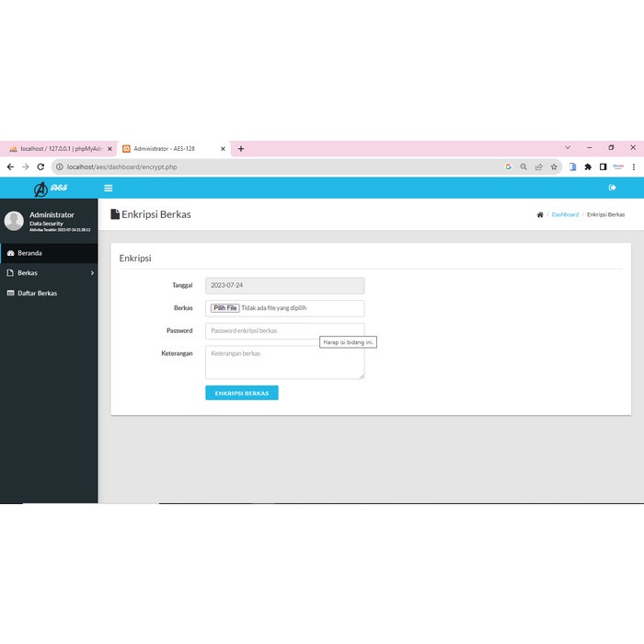Minimize the browser window
This screenshot has height=644, width=644.
click(590, 147)
